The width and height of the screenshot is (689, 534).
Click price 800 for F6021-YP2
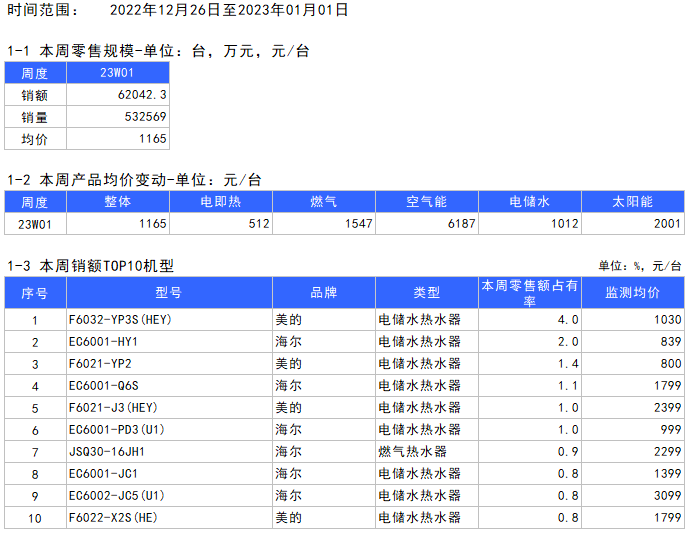coord(671,363)
